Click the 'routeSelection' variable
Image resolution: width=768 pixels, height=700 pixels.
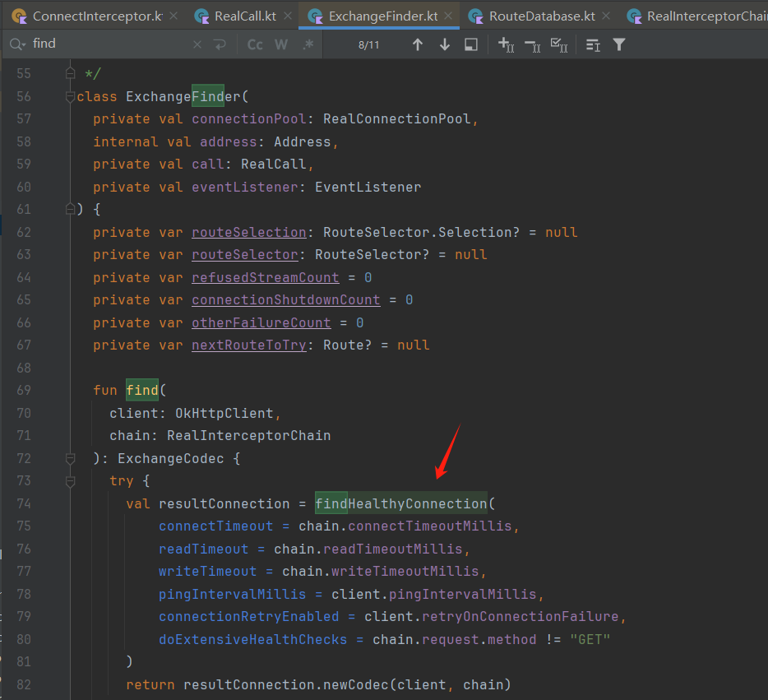pyautogui.click(x=249, y=232)
